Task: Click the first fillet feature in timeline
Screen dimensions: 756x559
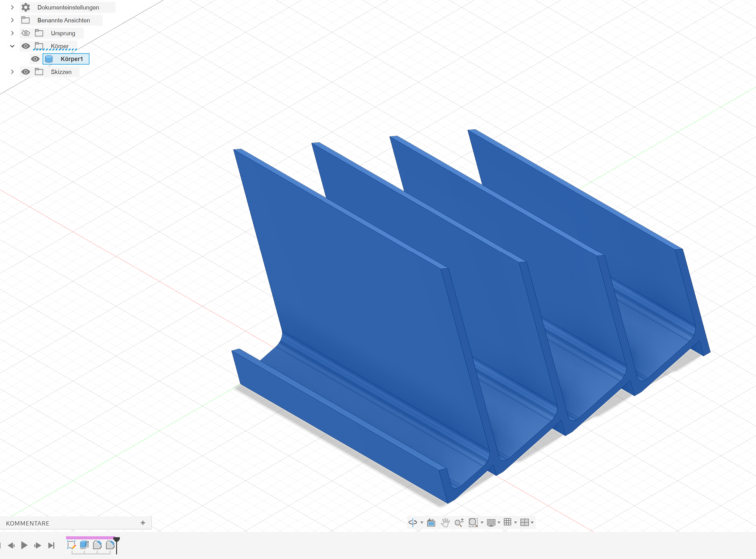Action: pyautogui.click(x=97, y=545)
